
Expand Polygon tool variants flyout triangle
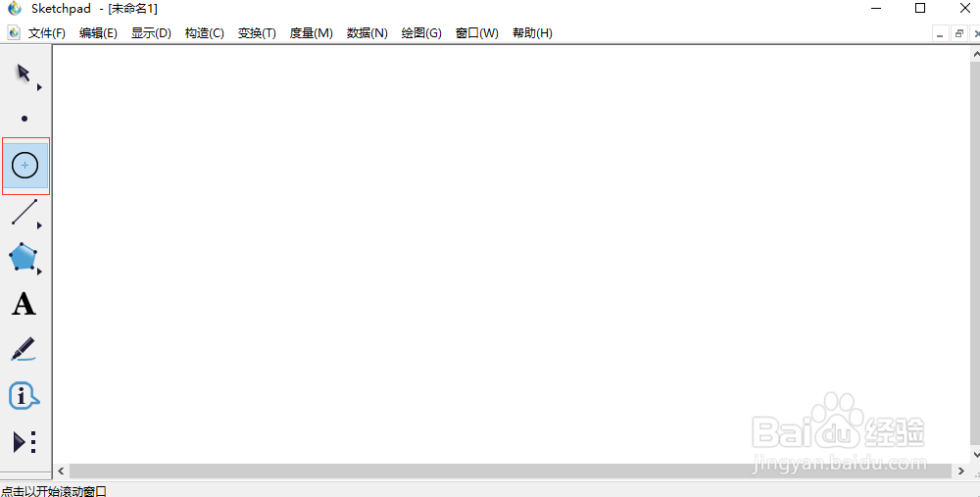click(x=39, y=272)
